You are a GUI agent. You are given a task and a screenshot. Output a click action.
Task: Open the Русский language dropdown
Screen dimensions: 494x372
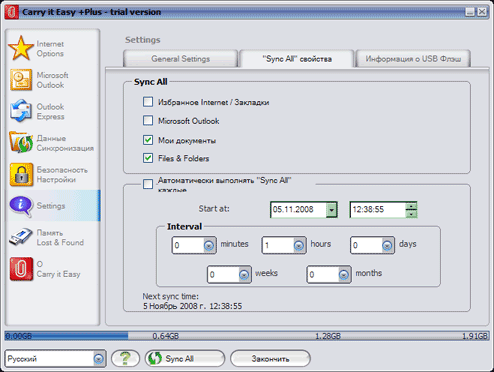pyautogui.click(x=99, y=359)
